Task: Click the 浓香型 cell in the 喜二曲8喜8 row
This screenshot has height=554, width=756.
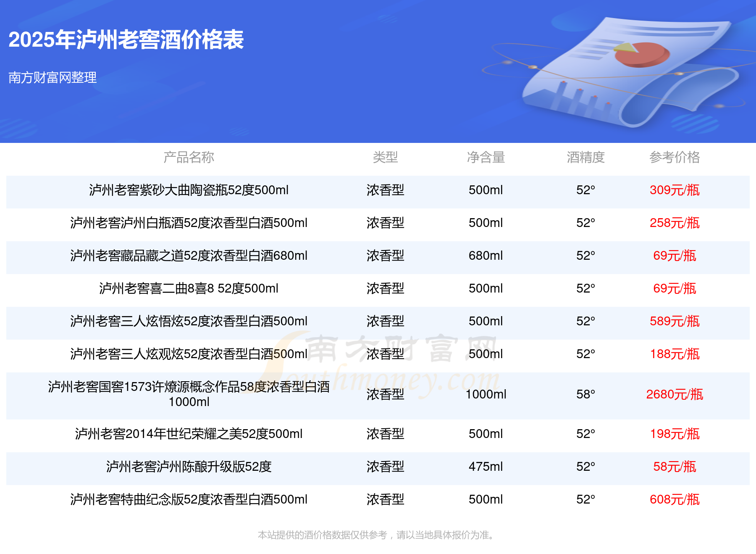Action: coord(385,288)
